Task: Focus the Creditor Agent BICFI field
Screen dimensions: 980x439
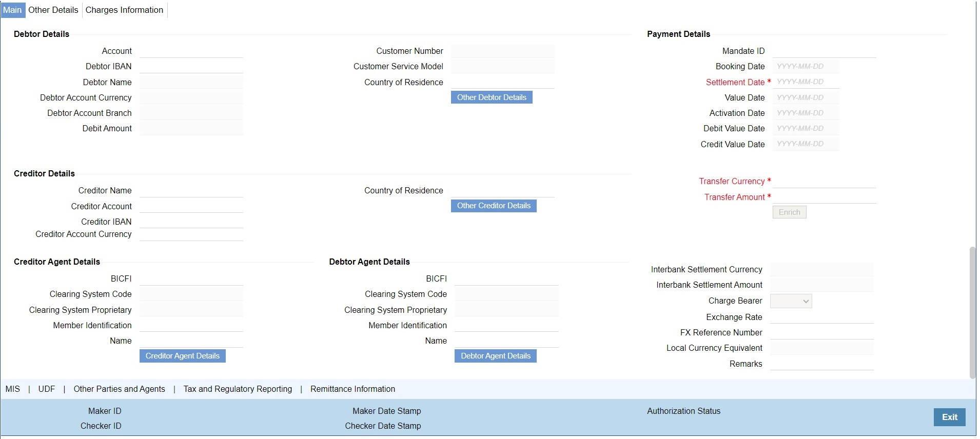Action: [191, 278]
